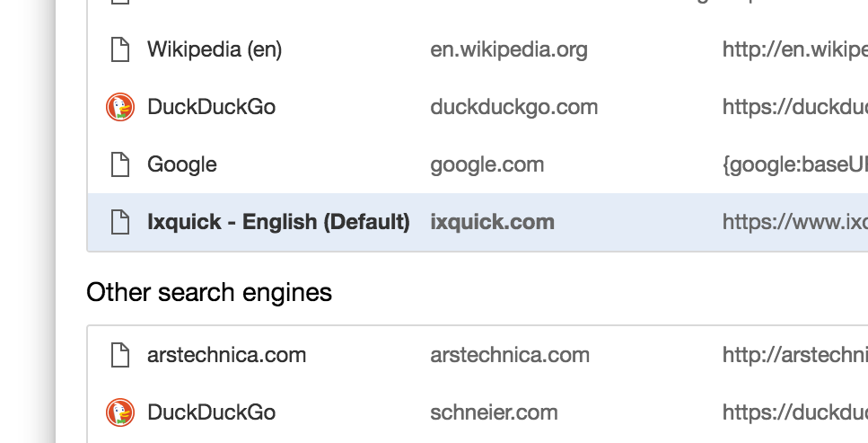The width and height of the screenshot is (868, 443).
Task: Click the DuckDuckGo logo in the duckduckgo.com row
Action: (x=120, y=107)
